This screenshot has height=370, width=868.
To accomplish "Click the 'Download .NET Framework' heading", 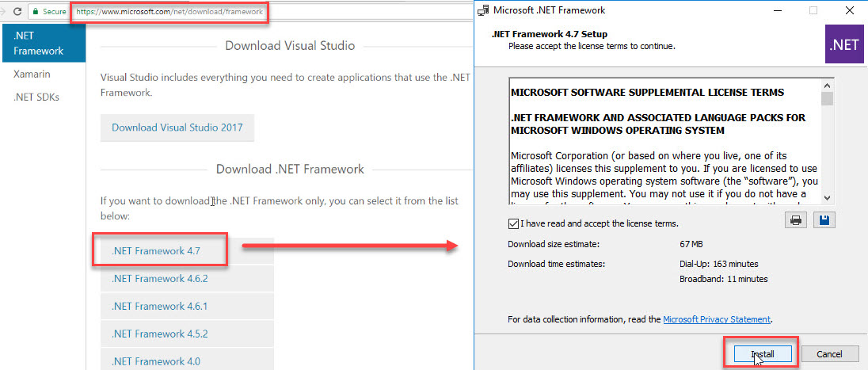I will 290,169.
